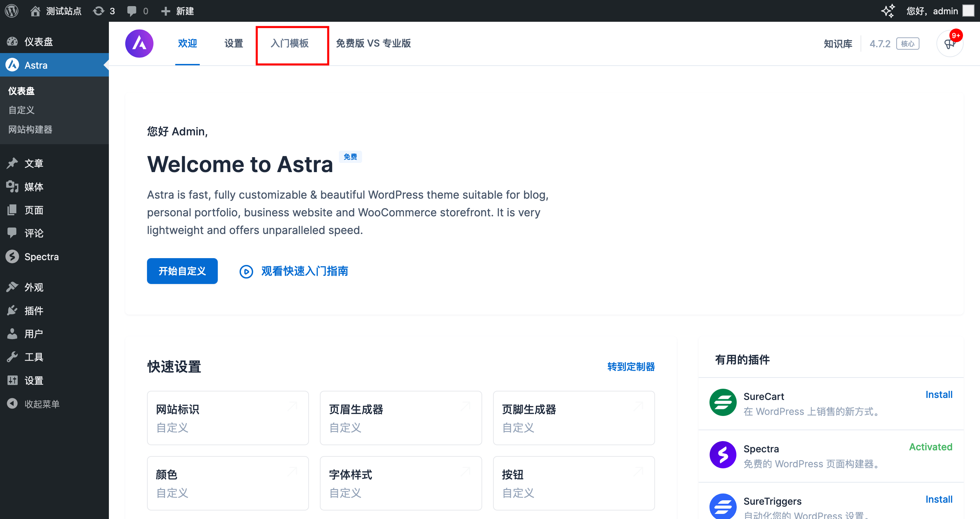This screenshot has width=980, height=519.
Task: Open Spectra in the sidebar
Action: coord(41,257)
